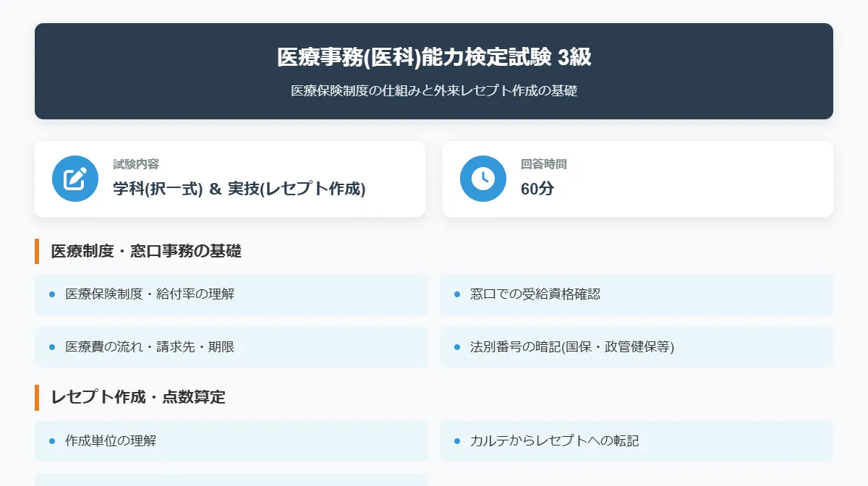Click 法別番号の暗記(国保・政管健保等) item
Screen dimensions: 868x486
[637, 347]
